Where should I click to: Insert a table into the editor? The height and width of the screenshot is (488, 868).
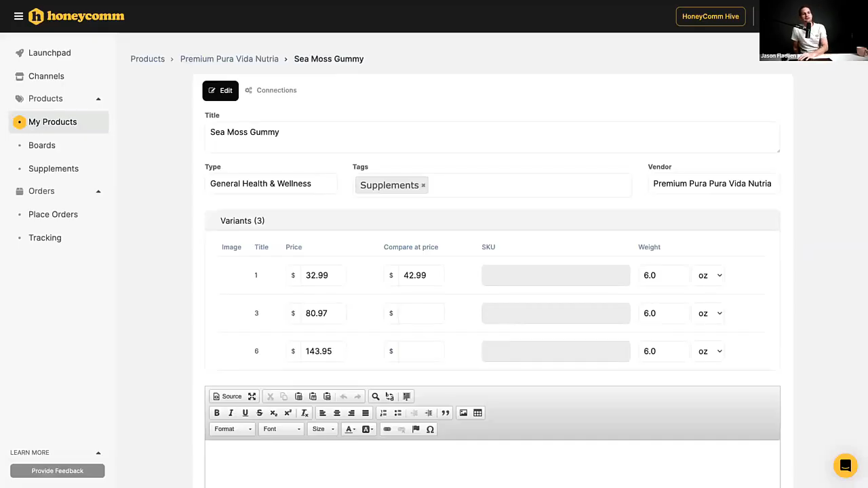478,413
